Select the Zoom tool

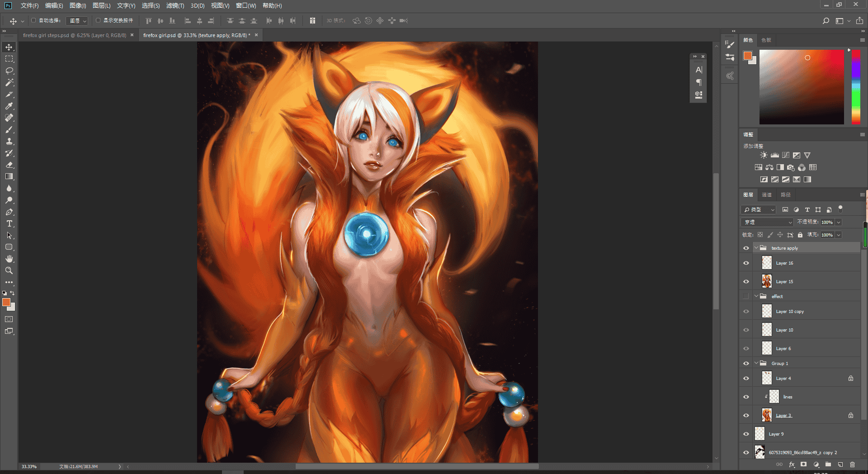(9, 270)
